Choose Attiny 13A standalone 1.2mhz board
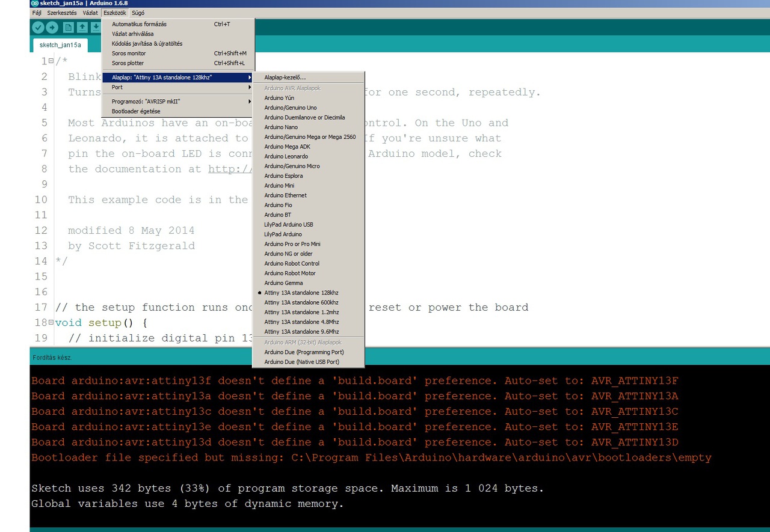The width and height of the screenshot is (770, 532). [309, 312]
